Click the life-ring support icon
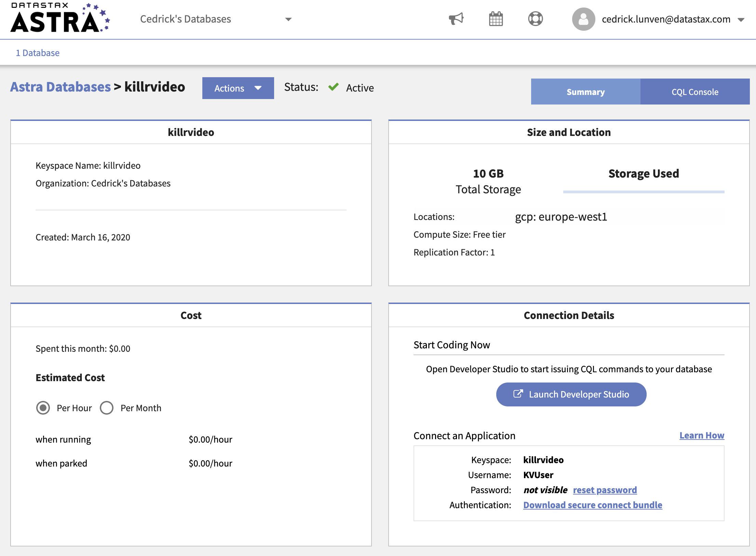Screen dimensions: 756x556 click(x=535, y=19)
